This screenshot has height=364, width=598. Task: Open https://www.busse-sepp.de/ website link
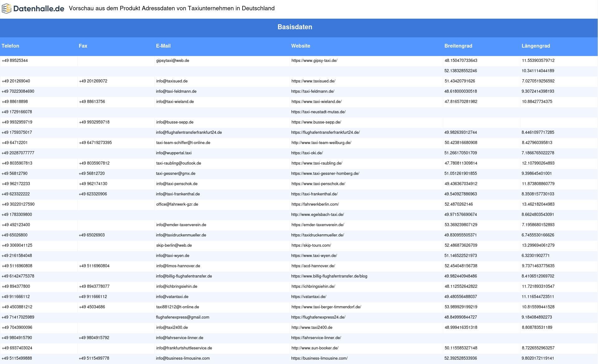point(316,122)
